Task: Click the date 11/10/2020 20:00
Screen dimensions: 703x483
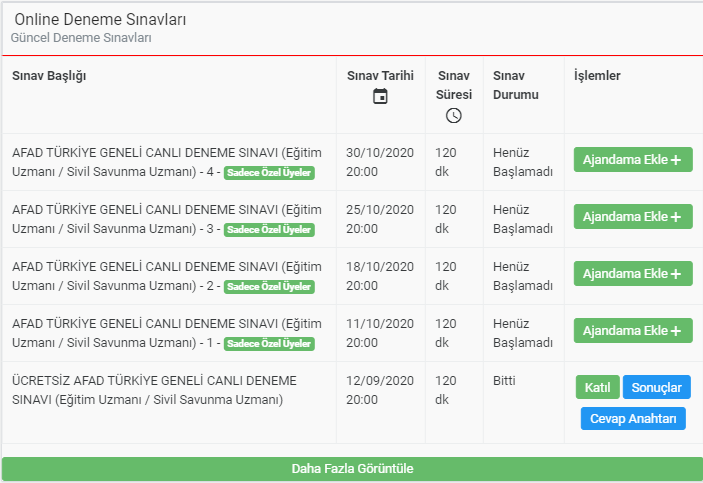Action: click(x=380, y=333)
